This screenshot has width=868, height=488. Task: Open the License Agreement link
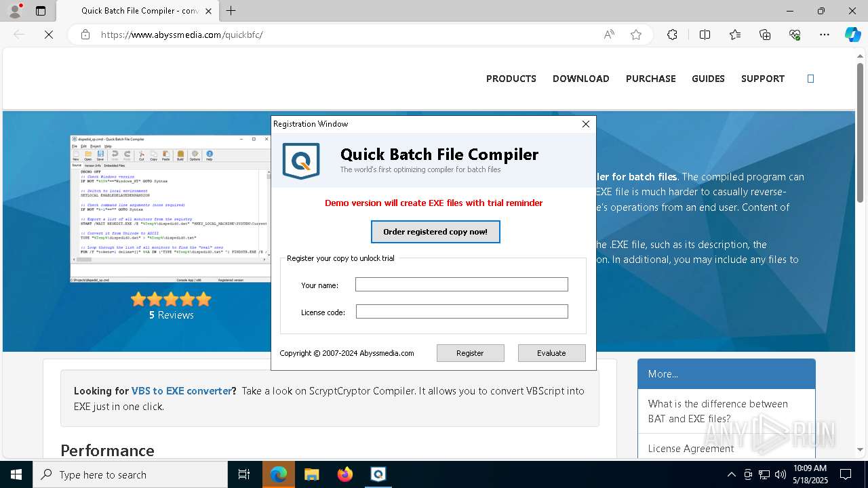pyautogui.click(x=691, y=449)
